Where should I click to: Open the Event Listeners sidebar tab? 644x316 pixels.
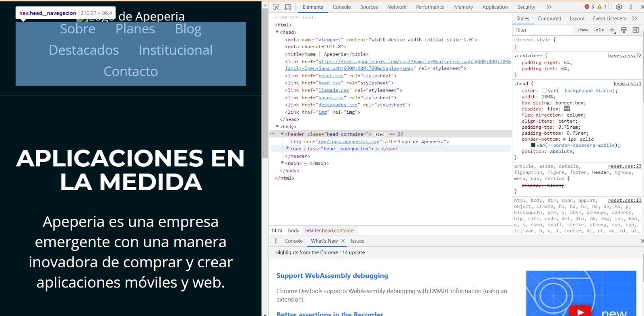[609, 18]
